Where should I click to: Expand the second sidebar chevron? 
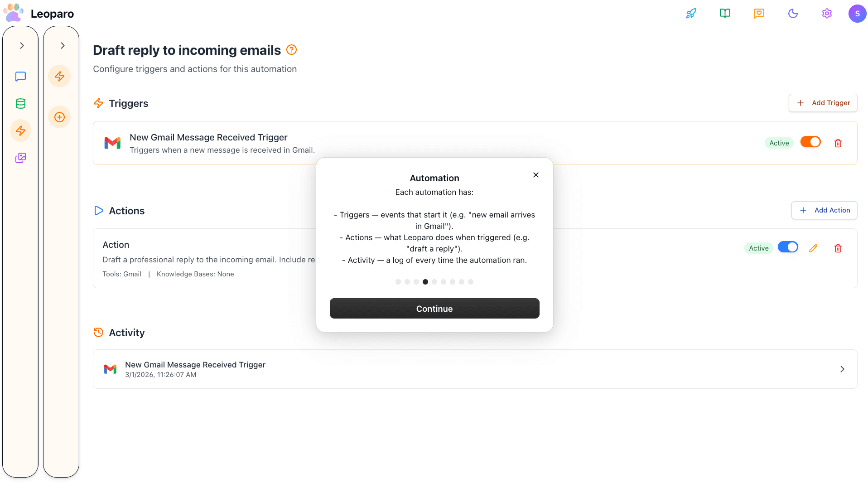[x=63, y=46]
